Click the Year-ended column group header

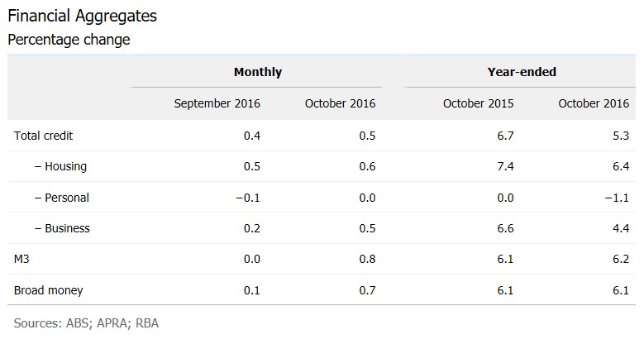point(522,72)
